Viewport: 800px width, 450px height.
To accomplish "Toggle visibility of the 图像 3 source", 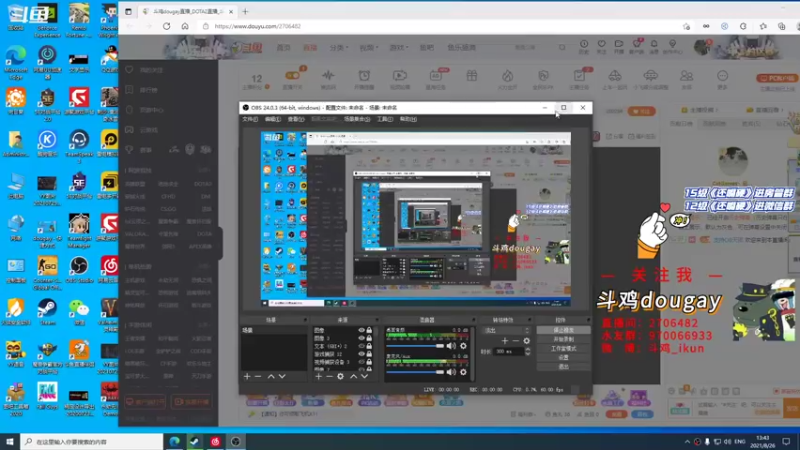I will 361,338.
